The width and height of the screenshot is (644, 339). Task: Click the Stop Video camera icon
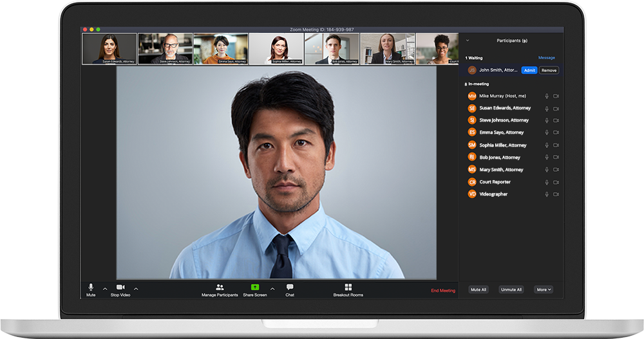[120, 287]
